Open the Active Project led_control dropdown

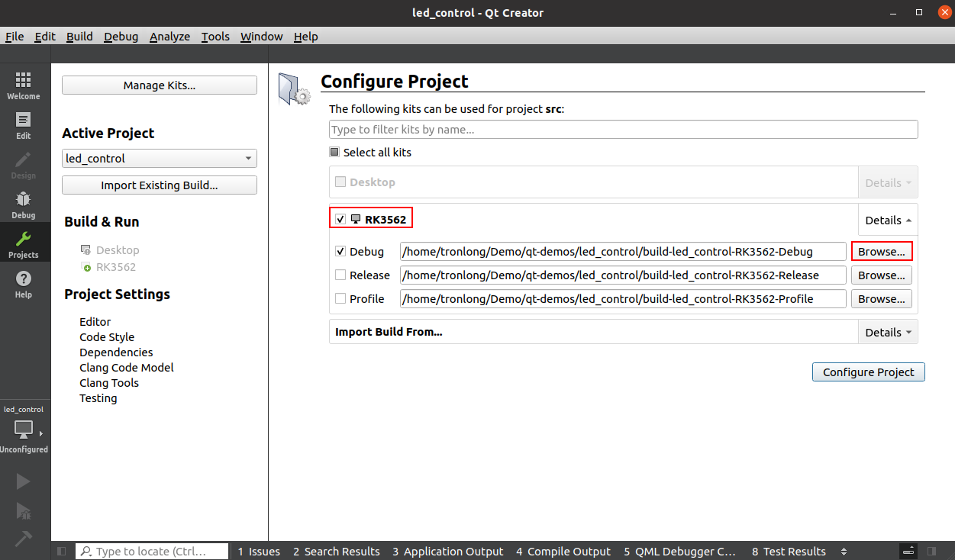coord(160,159)
